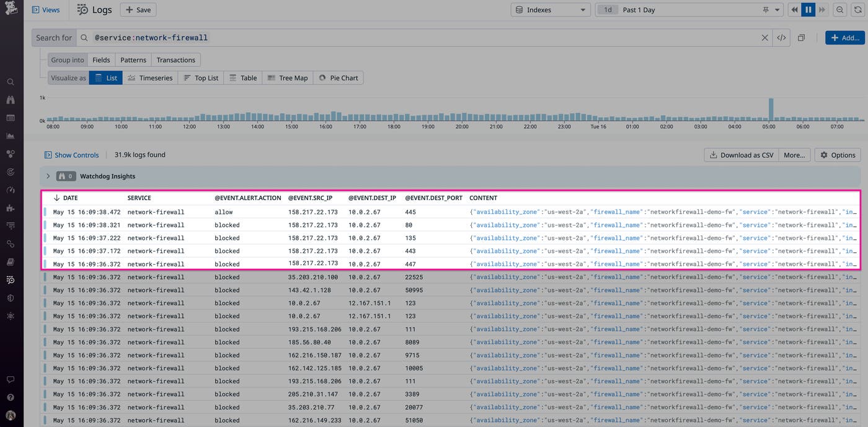Show Controls side panel

[71, 155]
